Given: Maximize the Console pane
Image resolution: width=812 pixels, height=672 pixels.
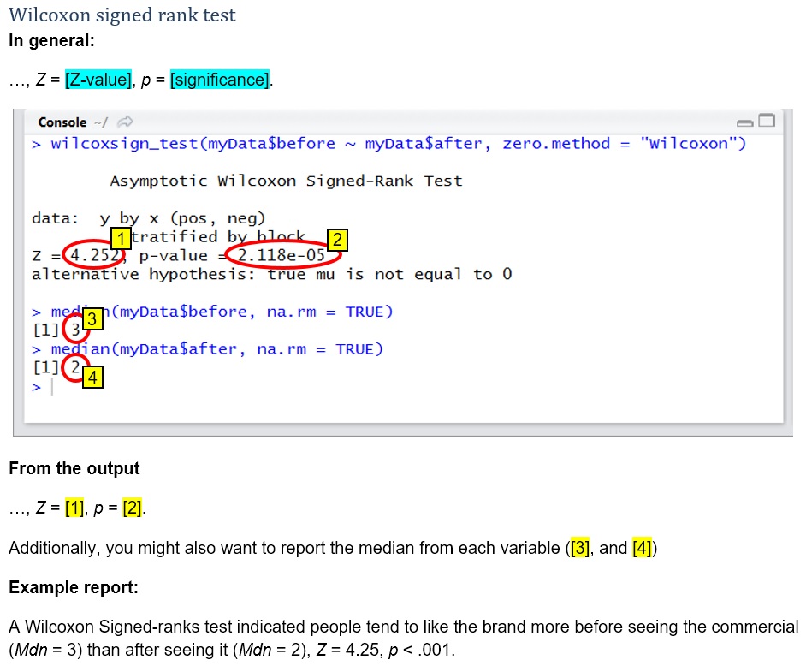Looking at the screenshot, I should click(765, 120).
